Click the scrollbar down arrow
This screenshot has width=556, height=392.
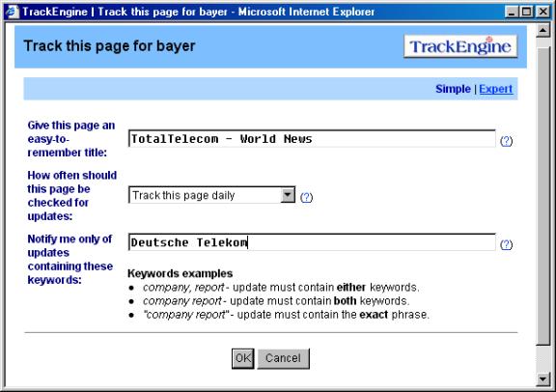point(542,378)
